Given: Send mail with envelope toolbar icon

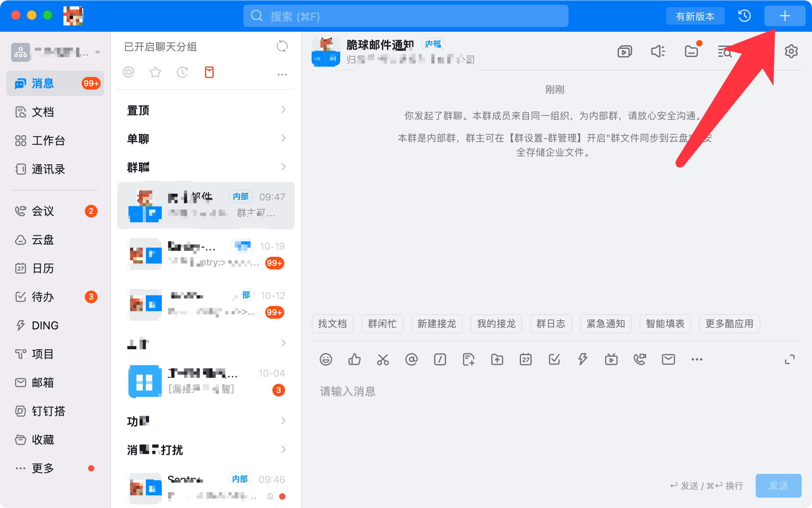Looking at the screenshot, I should pyautogui.click(x=668, y=360).
